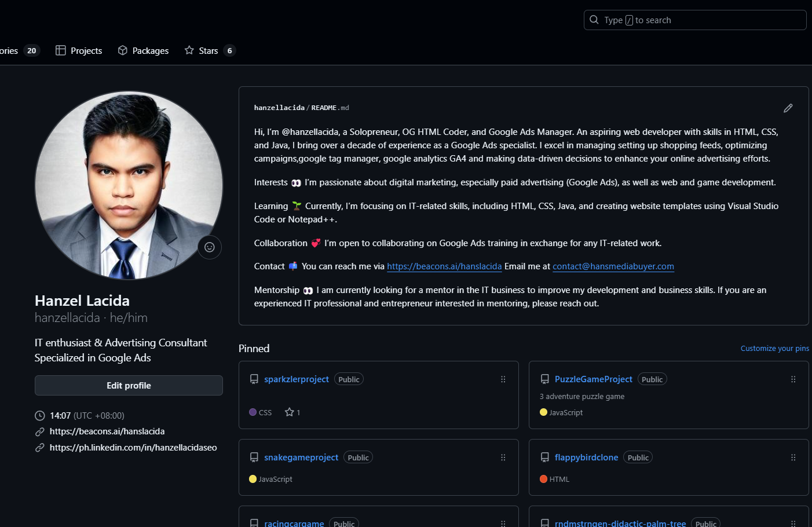This screenshot has height=527, width=812.
Task: Switch to the Stars tab
Action: tap(206, 50)
